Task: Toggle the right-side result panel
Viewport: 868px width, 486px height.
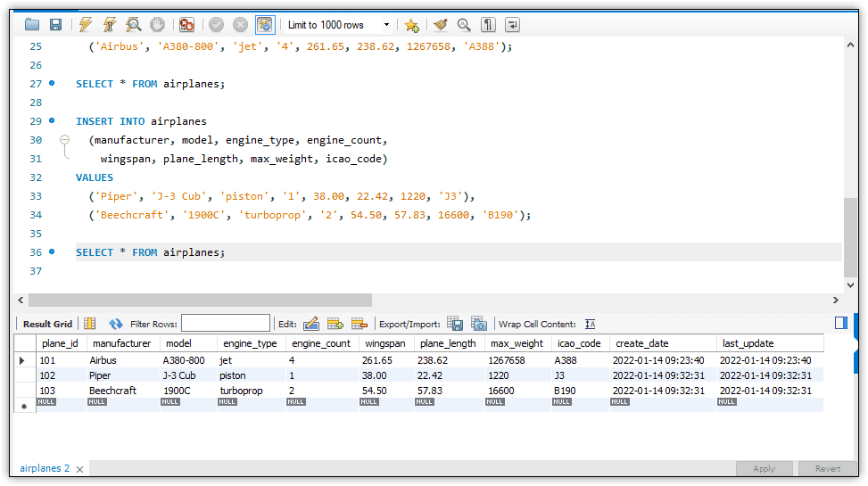Action: pos(840,323)
